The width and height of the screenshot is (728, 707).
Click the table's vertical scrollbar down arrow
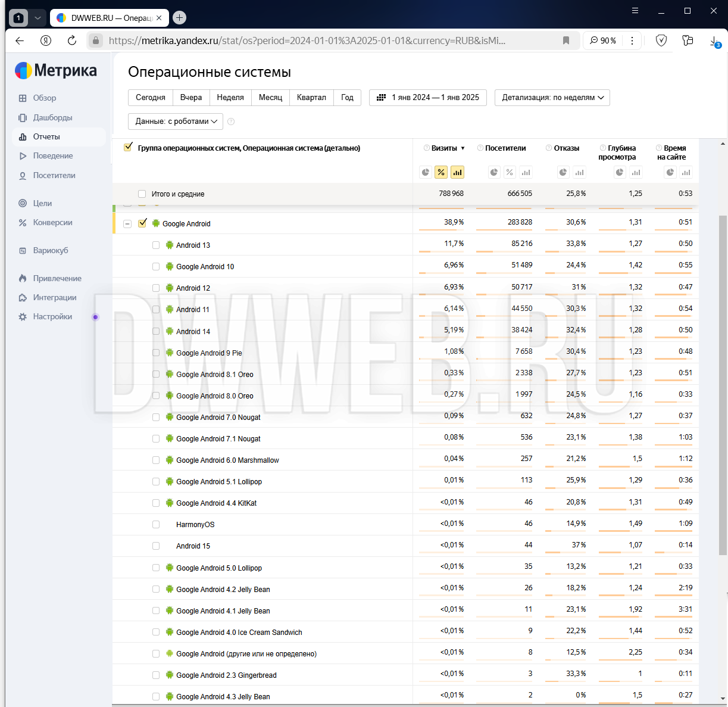point(723,698)
